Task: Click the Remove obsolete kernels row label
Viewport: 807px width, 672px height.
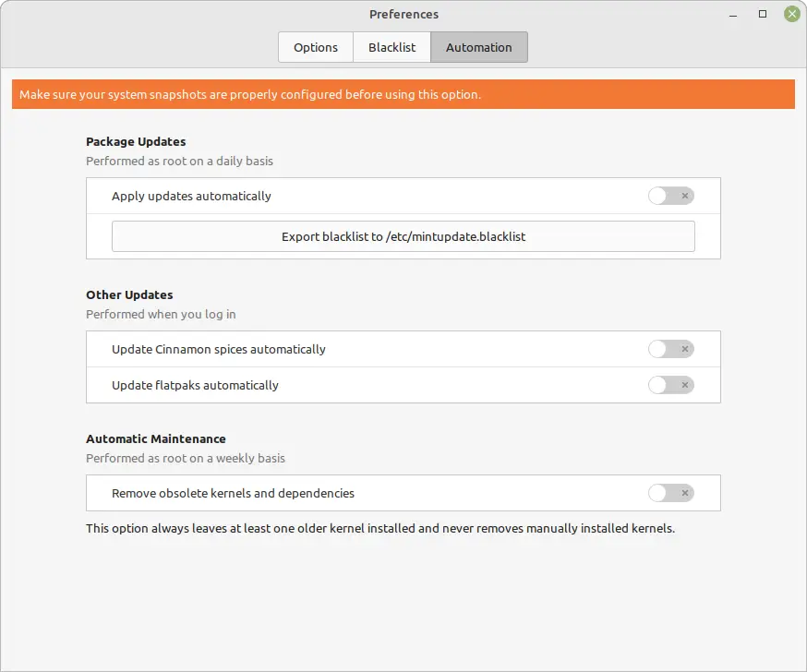Action: (233, 494)
